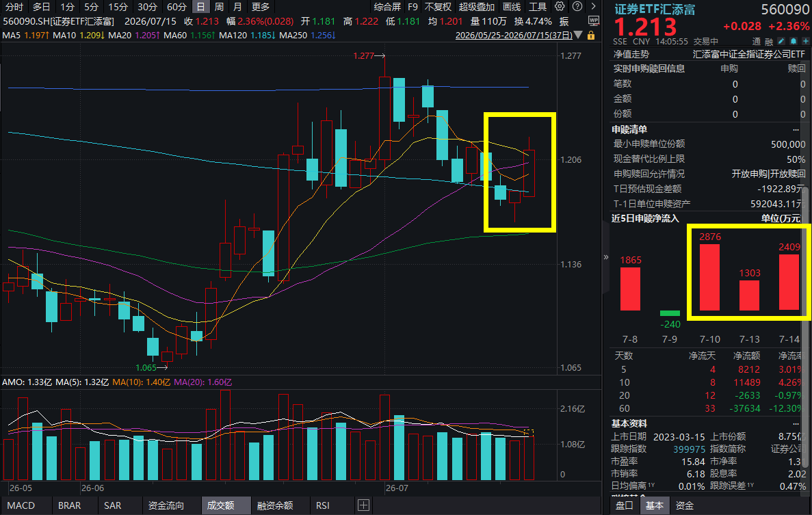812x515 pixels.
Task: Open tracking index 399975 link
Action: [x=690, y=449]
